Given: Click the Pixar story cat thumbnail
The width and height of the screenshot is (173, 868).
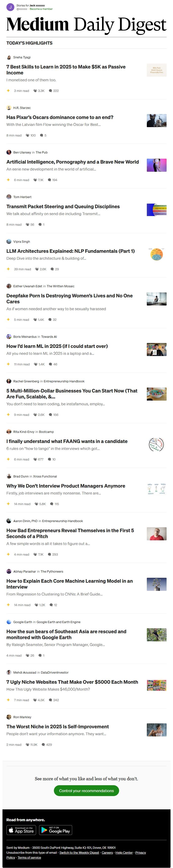Looking at the screenshot, I should [x=156, y=121].
